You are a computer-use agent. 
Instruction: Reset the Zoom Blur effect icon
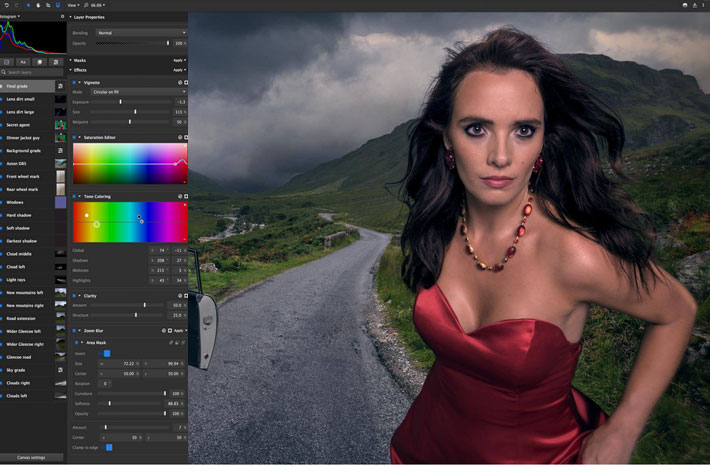[164, 330]
